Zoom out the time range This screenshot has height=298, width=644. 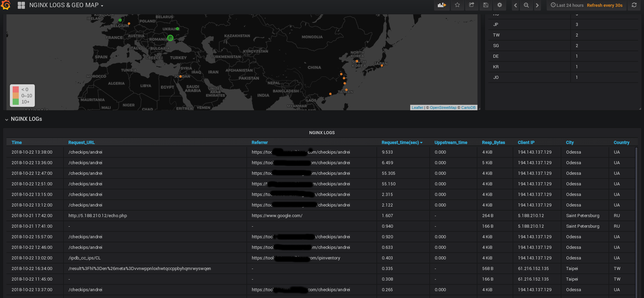[526, 5]
